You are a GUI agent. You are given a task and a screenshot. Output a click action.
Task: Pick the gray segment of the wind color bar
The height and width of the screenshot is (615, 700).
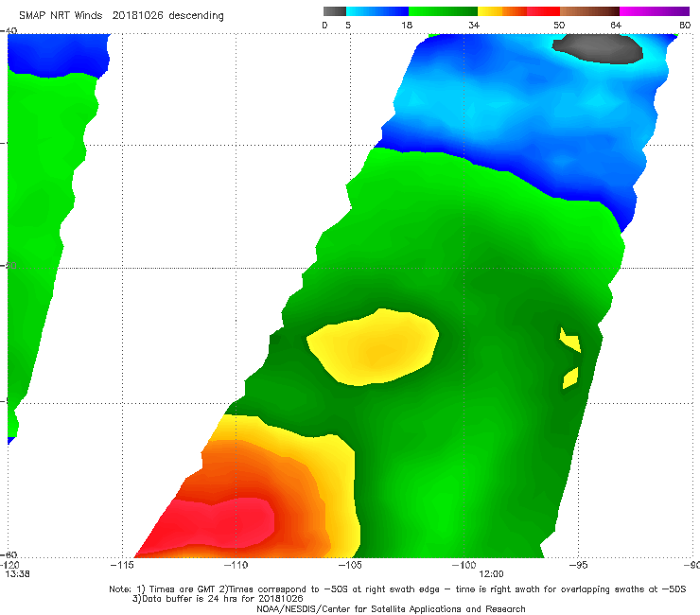[x=335, y=11]
